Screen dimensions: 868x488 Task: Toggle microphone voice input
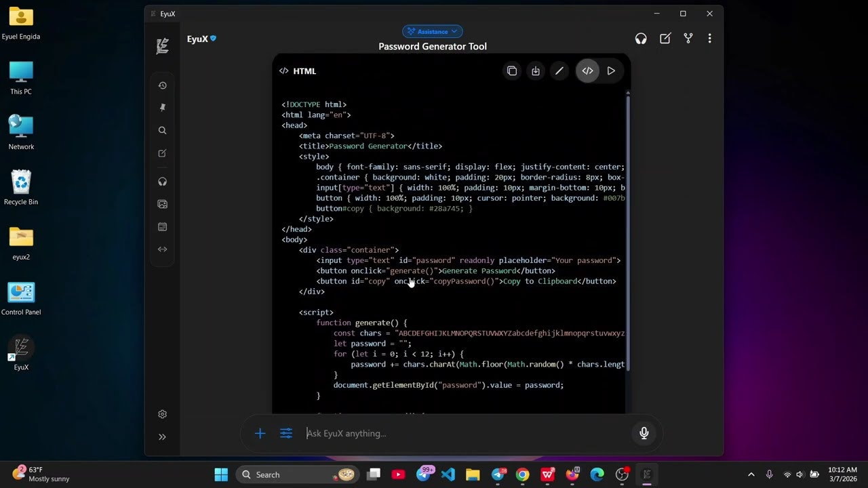pos(644,433)
